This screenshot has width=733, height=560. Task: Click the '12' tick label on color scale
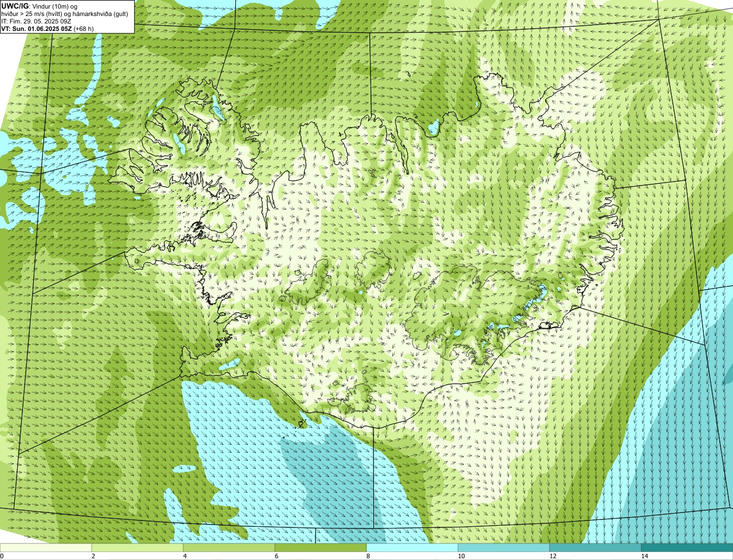coord(553,556)
